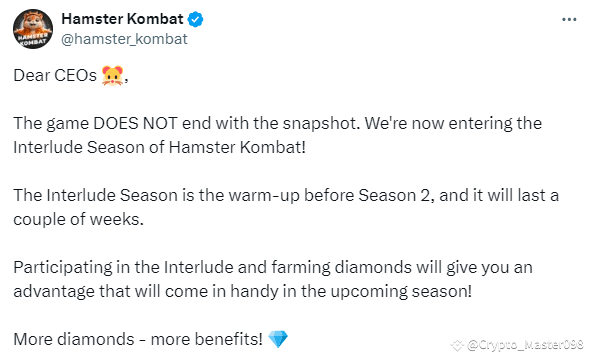
Task: Open the Hamster Kombat profile avatar
Action: [33, 29]
